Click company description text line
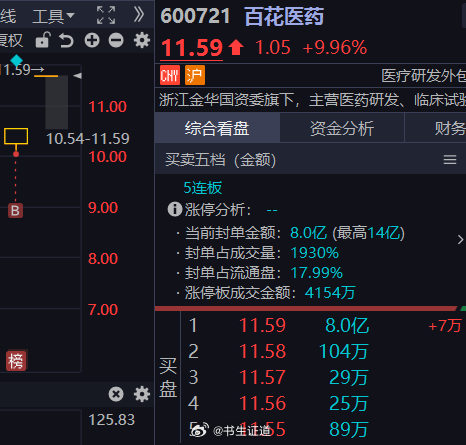The width and height of the screenshot is (466, 445). click(312, 100)
